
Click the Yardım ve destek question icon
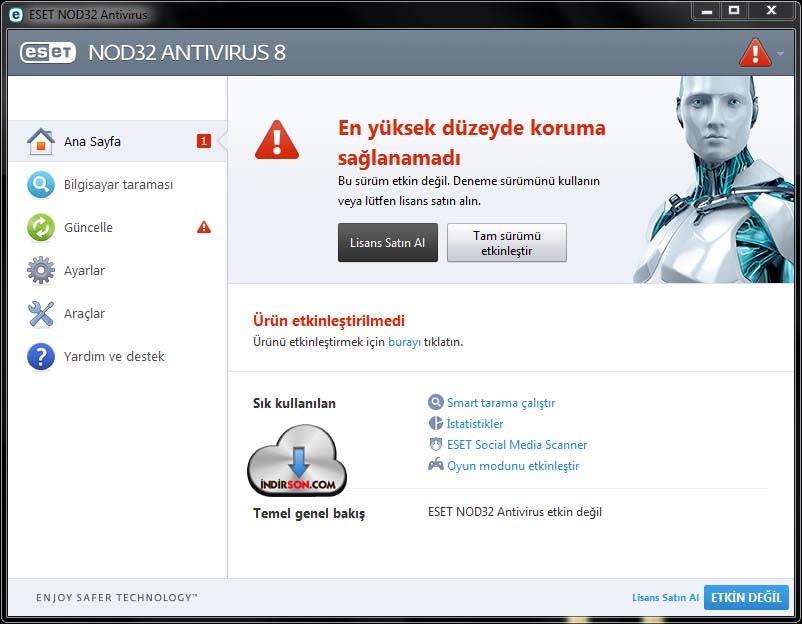click(x=41, y=356)
